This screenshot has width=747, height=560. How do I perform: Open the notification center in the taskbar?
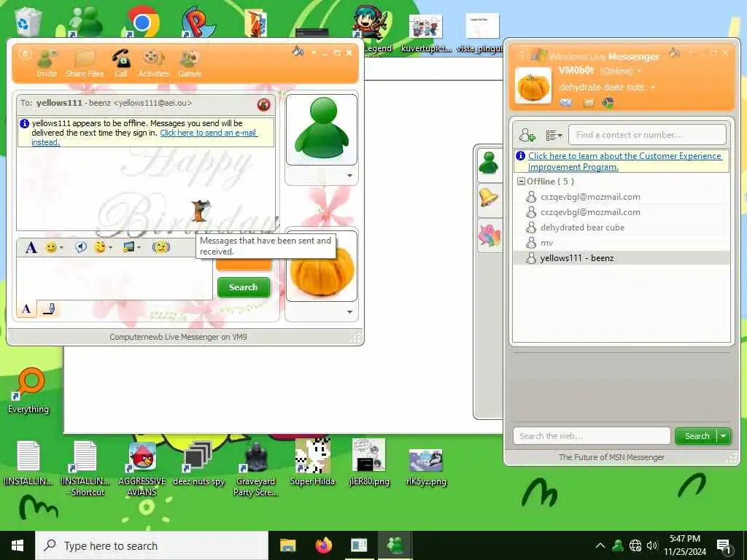[x=724, y=545]
